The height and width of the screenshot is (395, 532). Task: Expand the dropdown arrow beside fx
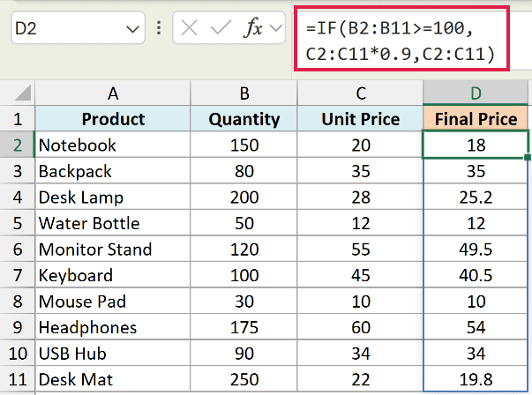(276, 28)
